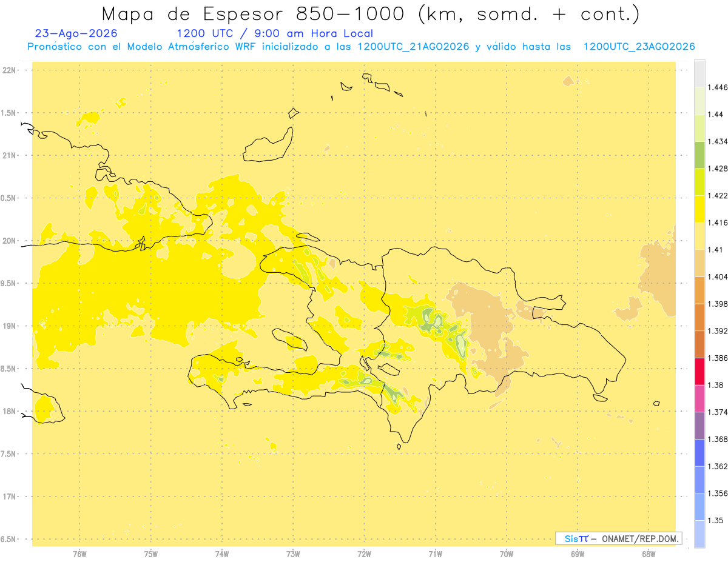728x562 pixels.
Task: Click the colorbar value 1.356
Action: [x=718, y=493]
